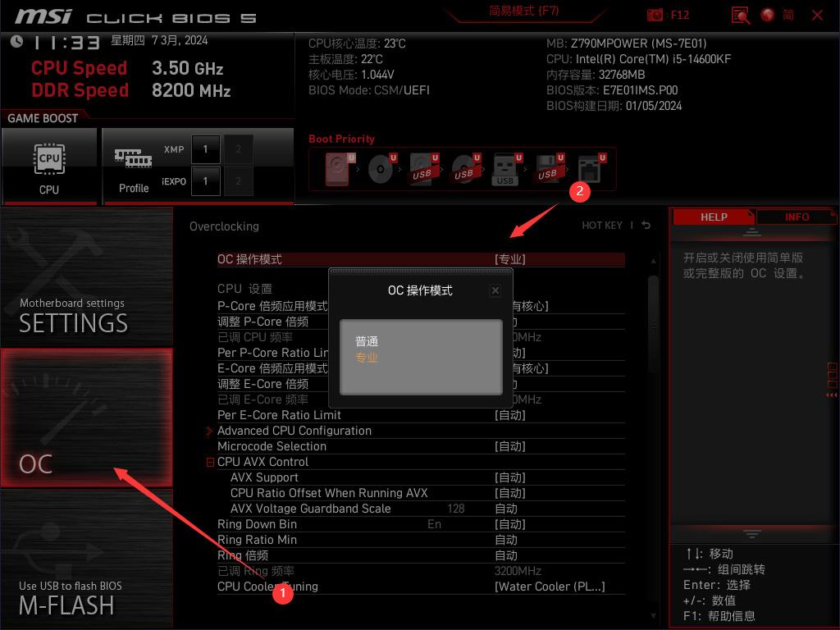Click the F12 screenshot camera icon
840x630 pixels.
(655, 15)
